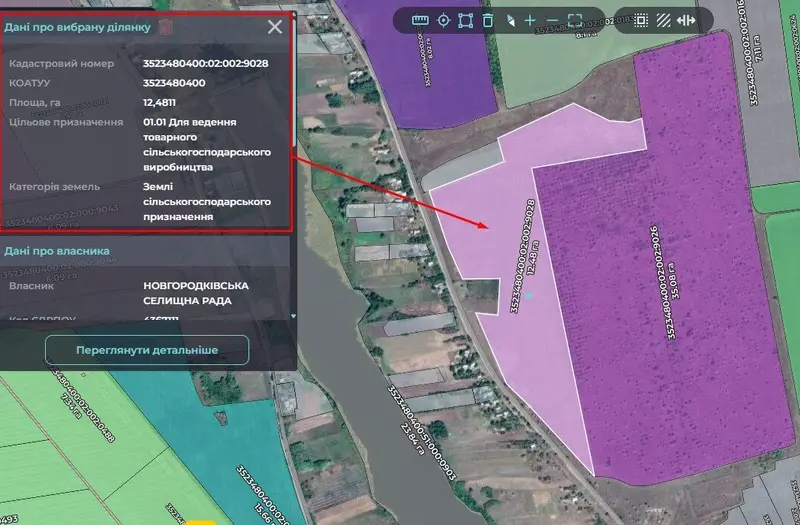Click the Дані про власника heading
This screenshot has height=525, width=800.
(57, 251)
